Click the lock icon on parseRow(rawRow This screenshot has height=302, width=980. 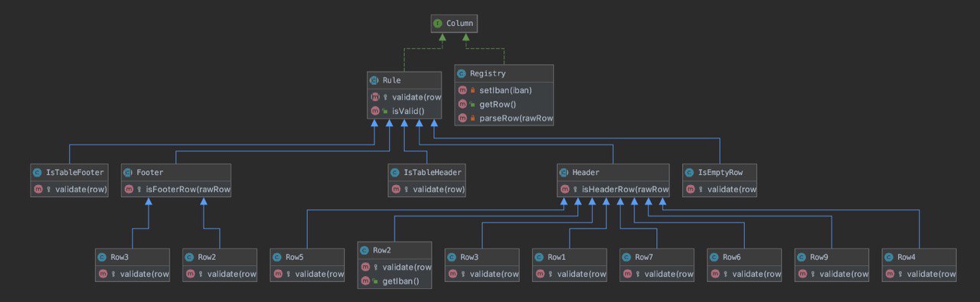473,119
